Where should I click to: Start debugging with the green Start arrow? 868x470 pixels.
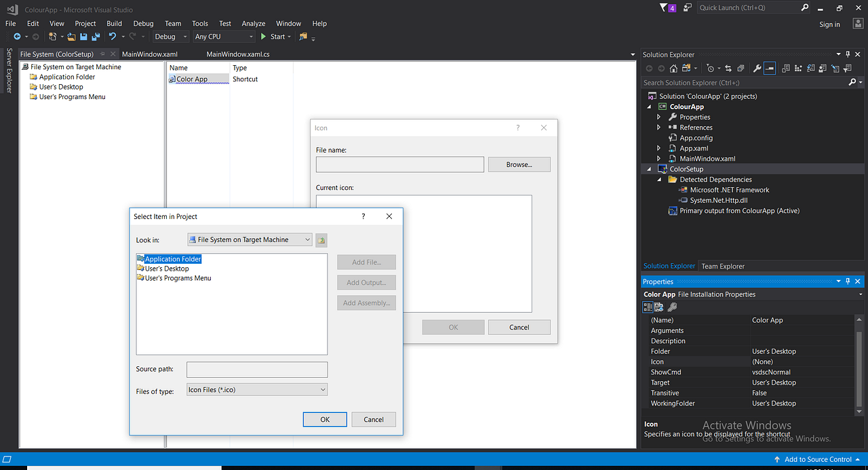point(264,37)
